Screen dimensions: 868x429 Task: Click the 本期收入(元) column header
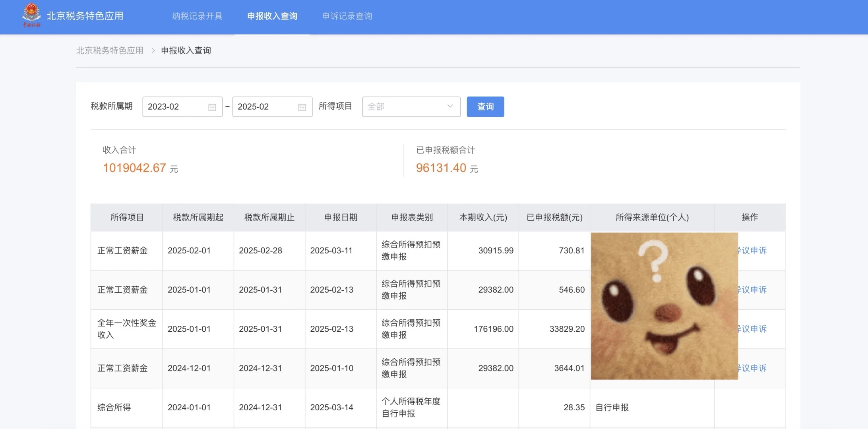click(483, 218)
